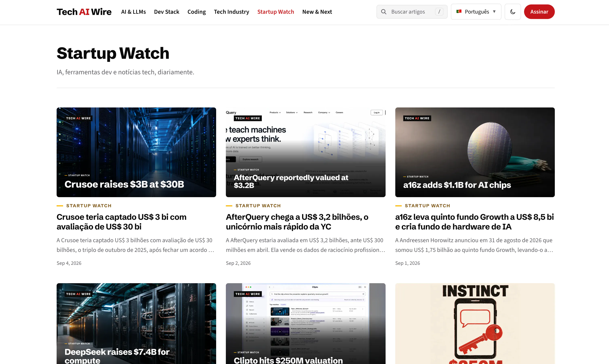Click the AfterQuery article excerpt text

click(x=305, y=245)
